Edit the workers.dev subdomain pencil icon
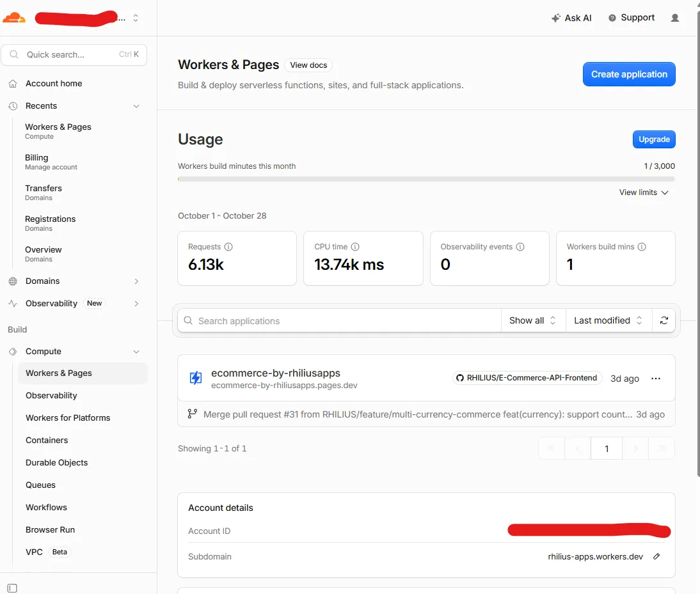This screenshot has height=594, width=700. coord(656,556)
